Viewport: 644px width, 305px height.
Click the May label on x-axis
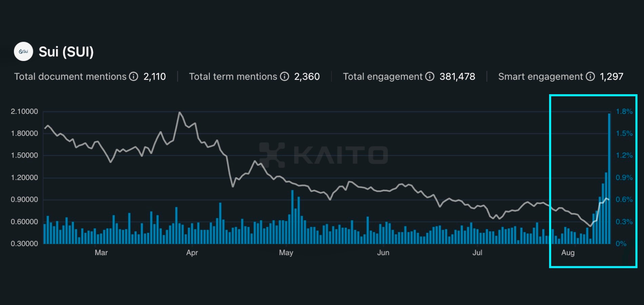(x=286, y=253)
